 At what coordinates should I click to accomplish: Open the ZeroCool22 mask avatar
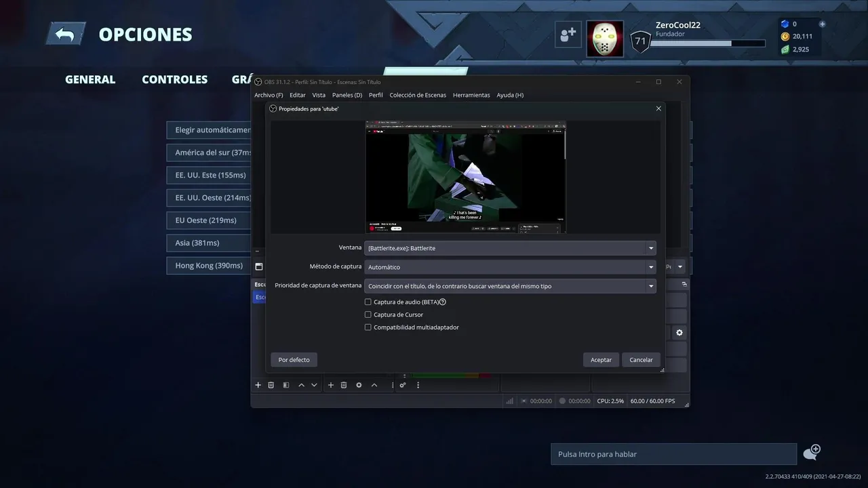(x=605, y=39)
